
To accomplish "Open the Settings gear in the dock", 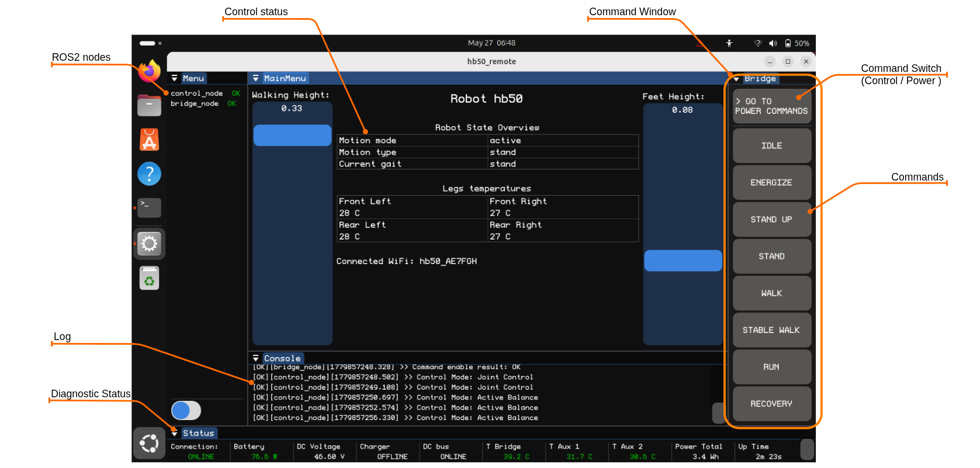I will [x=149, y=244].
